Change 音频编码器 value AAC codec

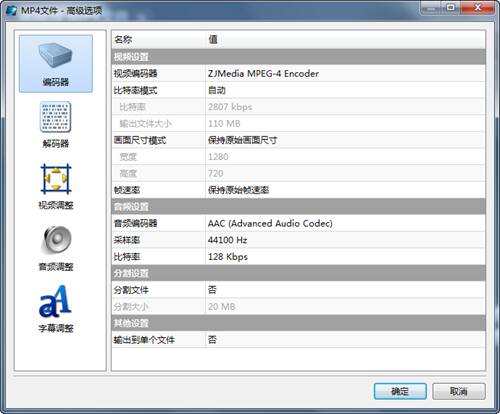(x=345, y=223)
